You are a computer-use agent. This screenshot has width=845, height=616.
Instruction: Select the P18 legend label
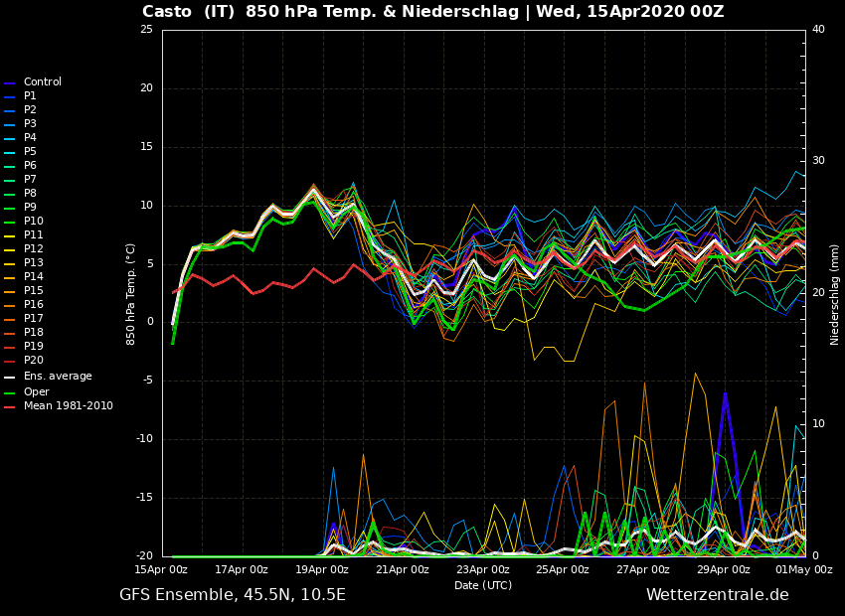(x=33, y=332)
